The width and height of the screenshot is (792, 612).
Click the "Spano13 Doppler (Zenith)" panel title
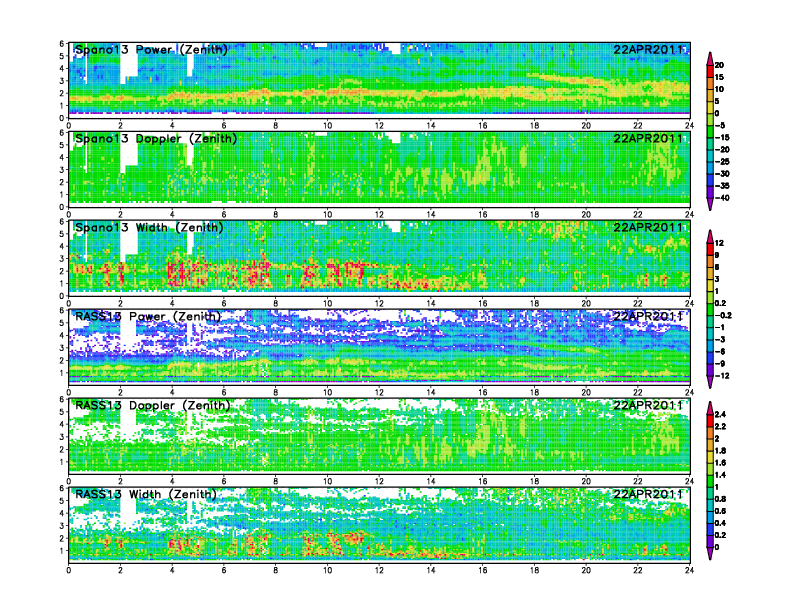(x=156, y=138)
